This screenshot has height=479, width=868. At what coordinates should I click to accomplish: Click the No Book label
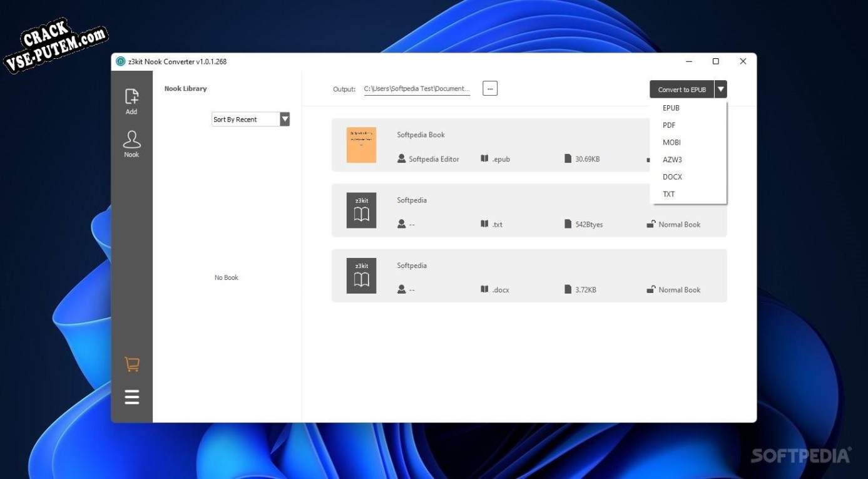[x=226, y=277]
